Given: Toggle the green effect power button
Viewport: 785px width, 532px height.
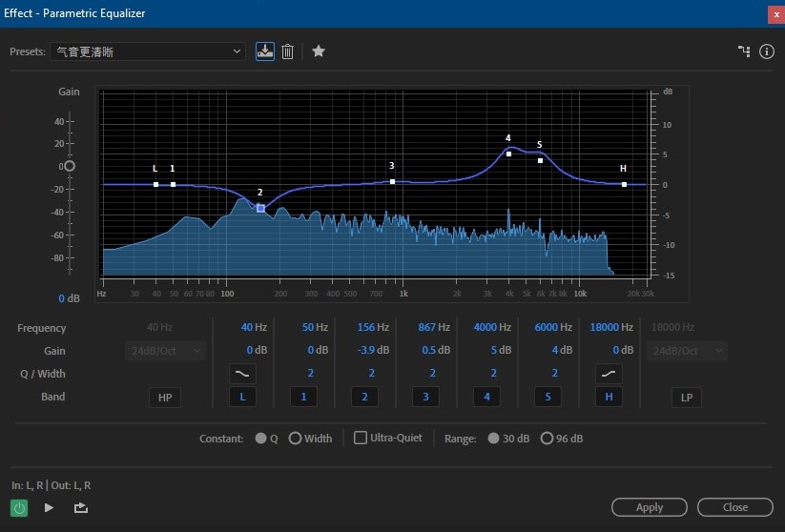Looking at the screenshot, I should [19, 508].
